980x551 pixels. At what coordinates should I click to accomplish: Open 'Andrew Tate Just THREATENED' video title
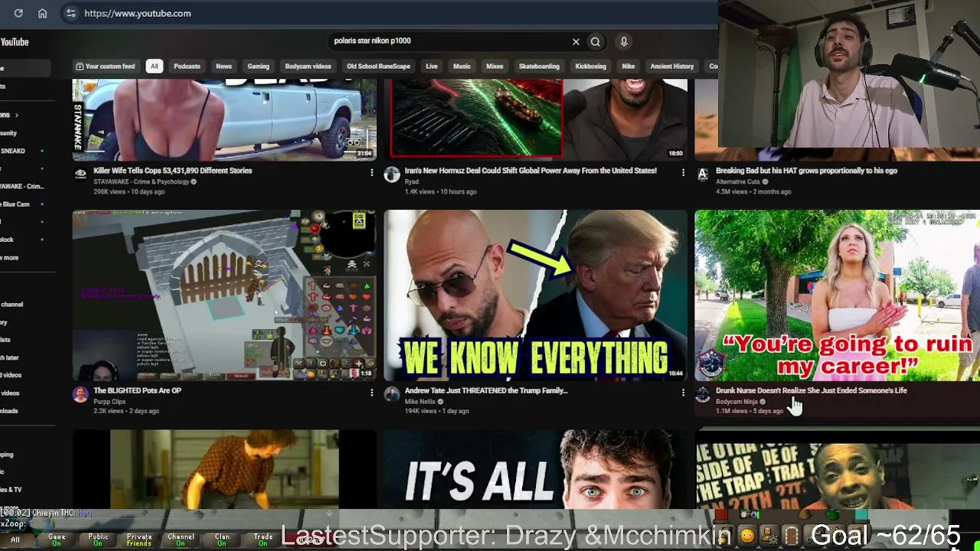click(x=486, y=390)
